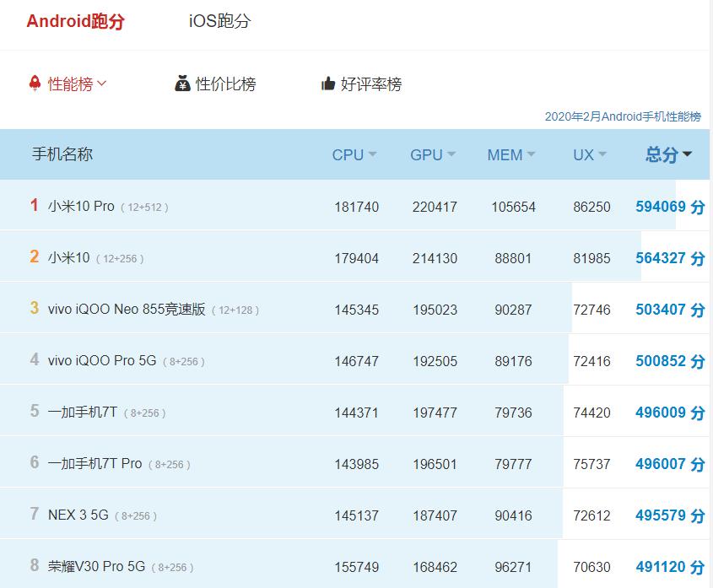Click UX score 70630
The height and width of the screenshot is (588, 713).
(591, 567)
